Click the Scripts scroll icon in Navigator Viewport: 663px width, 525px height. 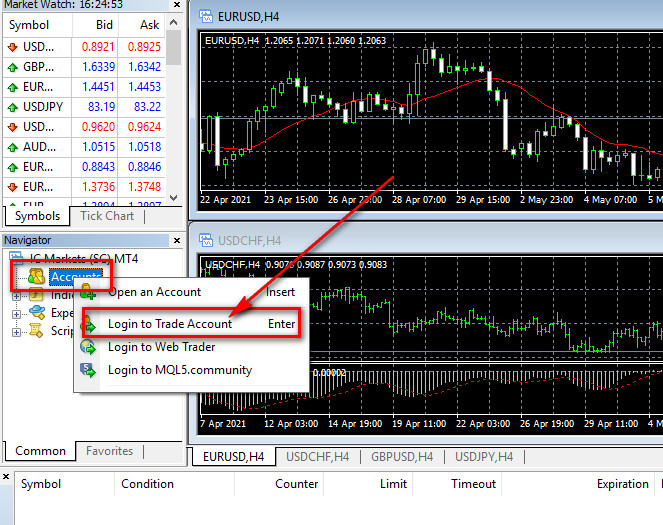pos(36,331)
